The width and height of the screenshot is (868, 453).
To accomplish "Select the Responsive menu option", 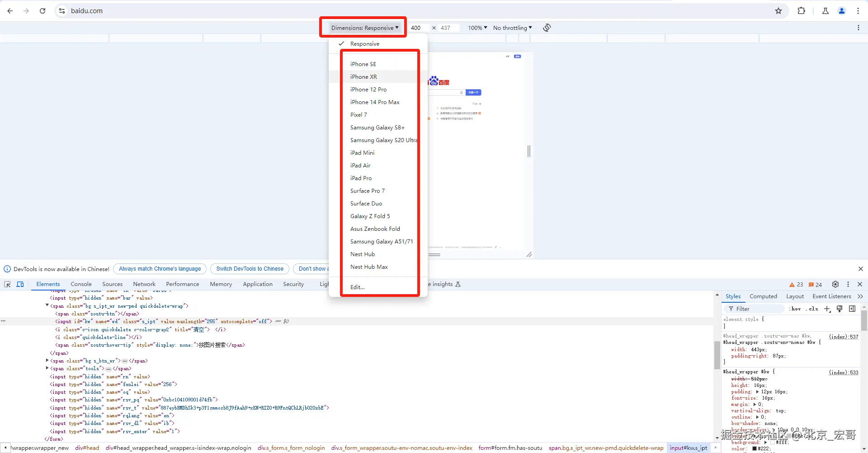I will point(378,44).
